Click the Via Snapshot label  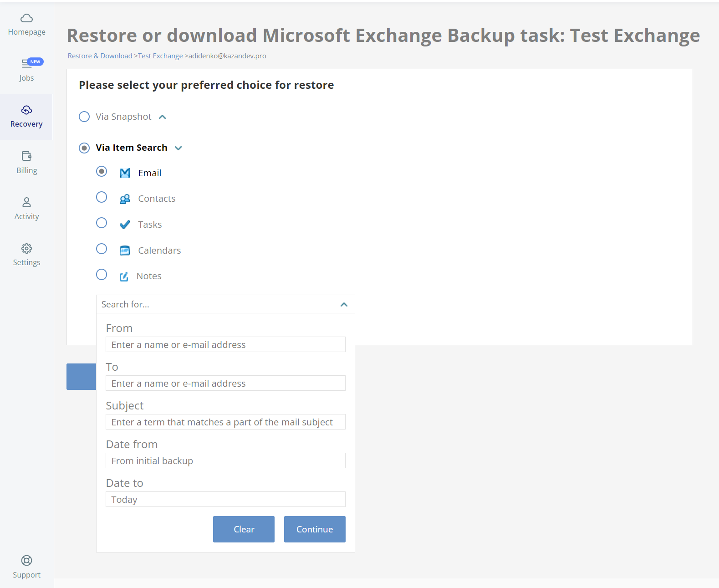click(123, 117)
